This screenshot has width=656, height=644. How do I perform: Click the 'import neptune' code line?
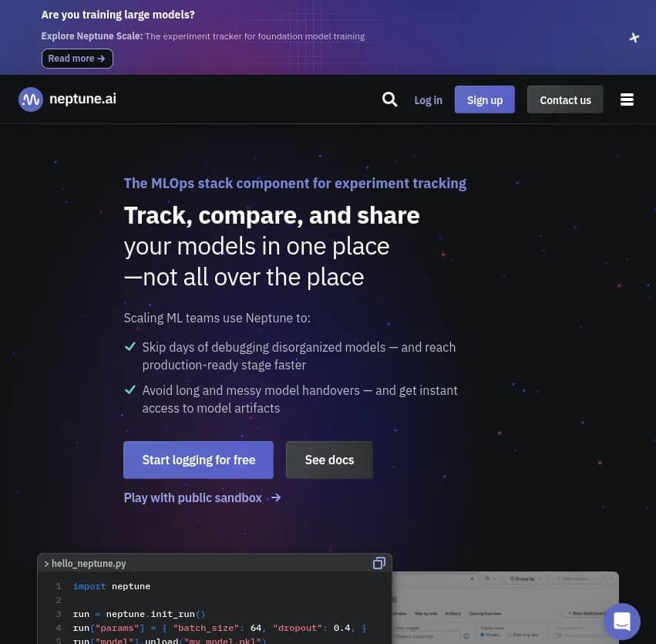point(112,586)
